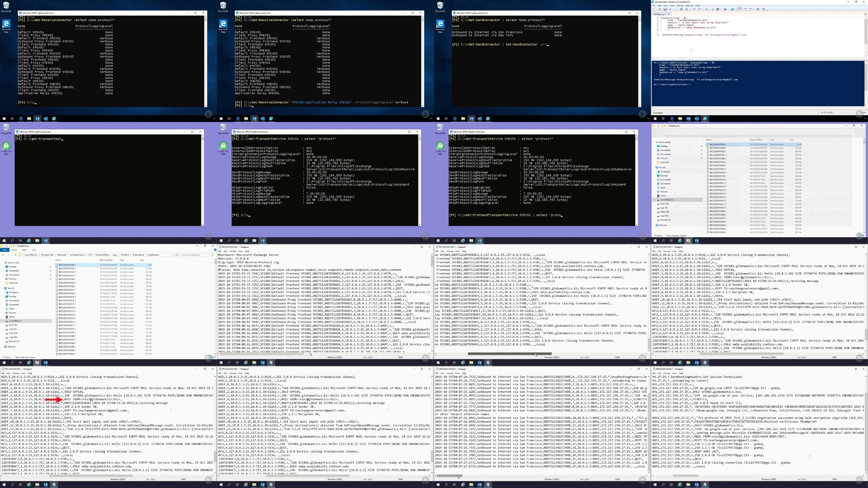Image resolution: width=868 pixels, height=488 pixels.
Task: Click Up arrow in Explorer with address bar
Action: click(x=15, y=255)
